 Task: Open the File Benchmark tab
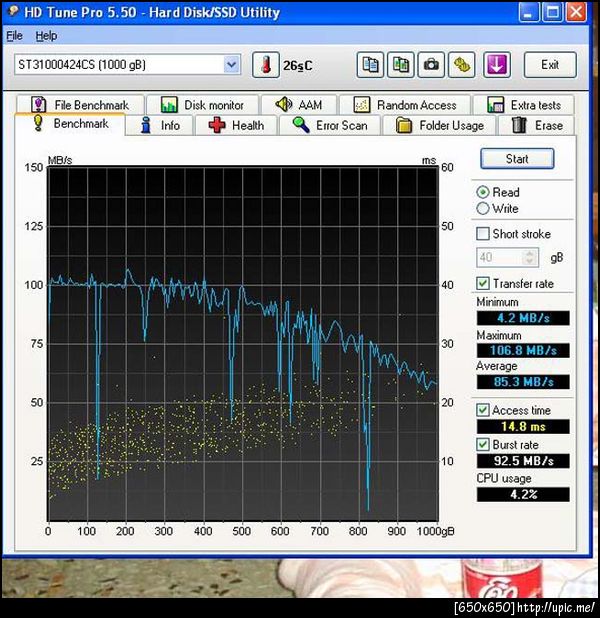(80, 105)
